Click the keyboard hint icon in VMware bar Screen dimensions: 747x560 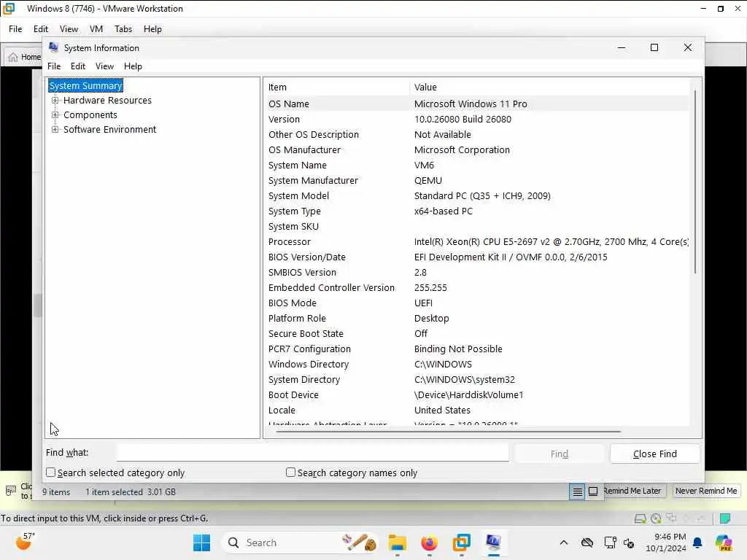10,491
